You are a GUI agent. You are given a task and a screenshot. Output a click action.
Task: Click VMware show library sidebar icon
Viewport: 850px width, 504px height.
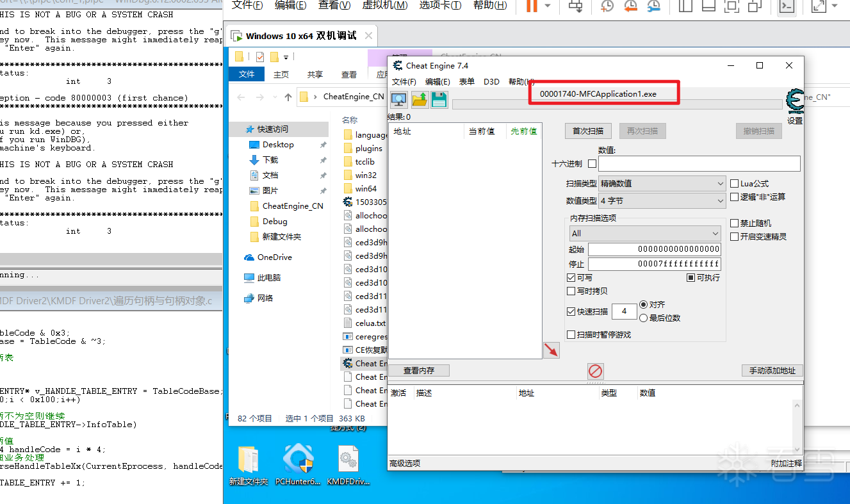point(685,6)
